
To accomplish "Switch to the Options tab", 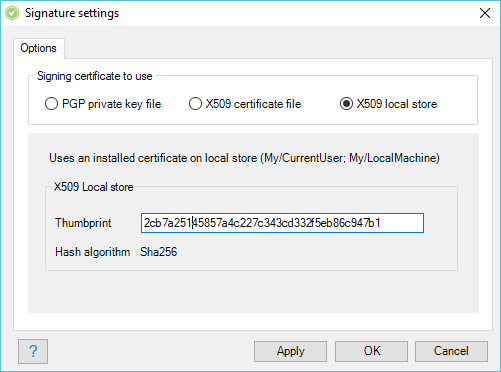I will [39, 48].
